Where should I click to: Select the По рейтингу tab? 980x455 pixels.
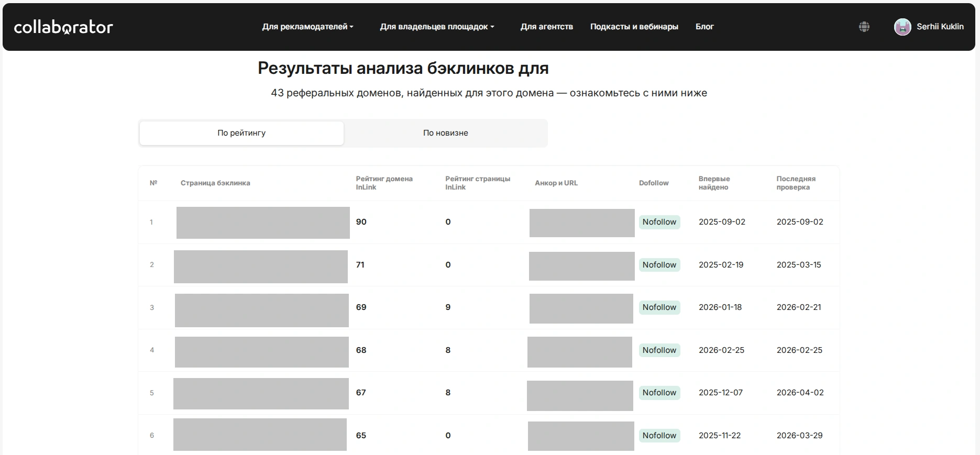pos(241,133)
